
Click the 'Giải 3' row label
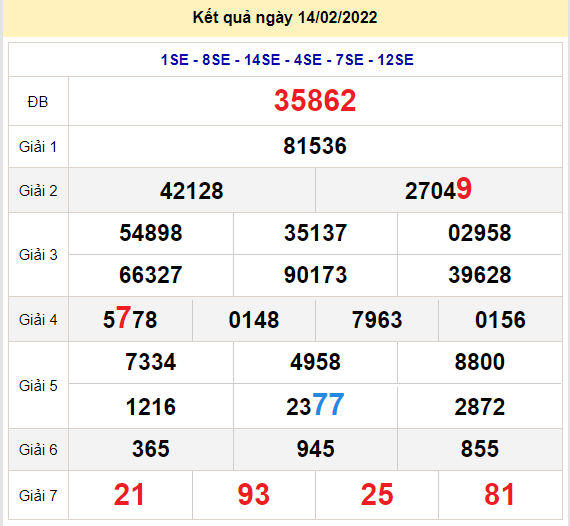point(38,255)
